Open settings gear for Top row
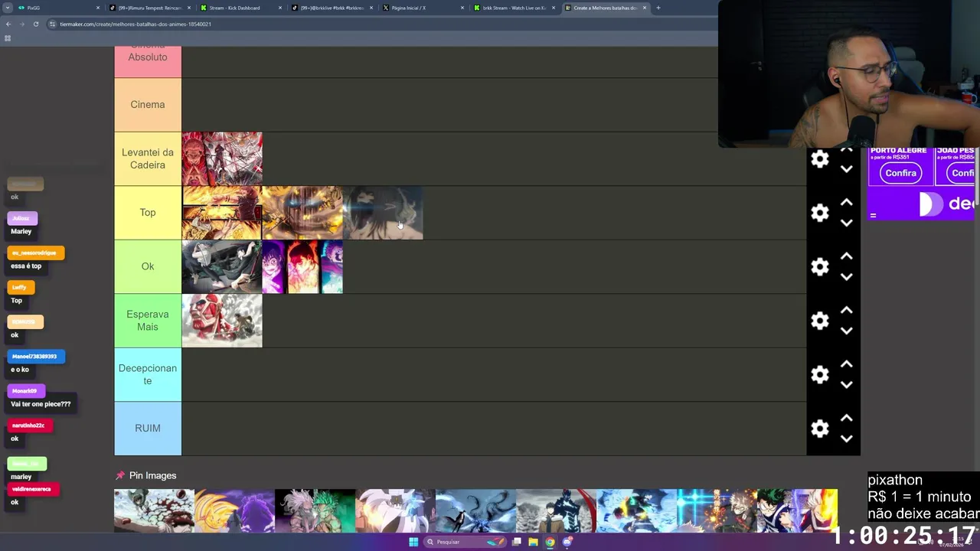The height and width of the screenshot is (551, 980). click(x=820, y=213)
